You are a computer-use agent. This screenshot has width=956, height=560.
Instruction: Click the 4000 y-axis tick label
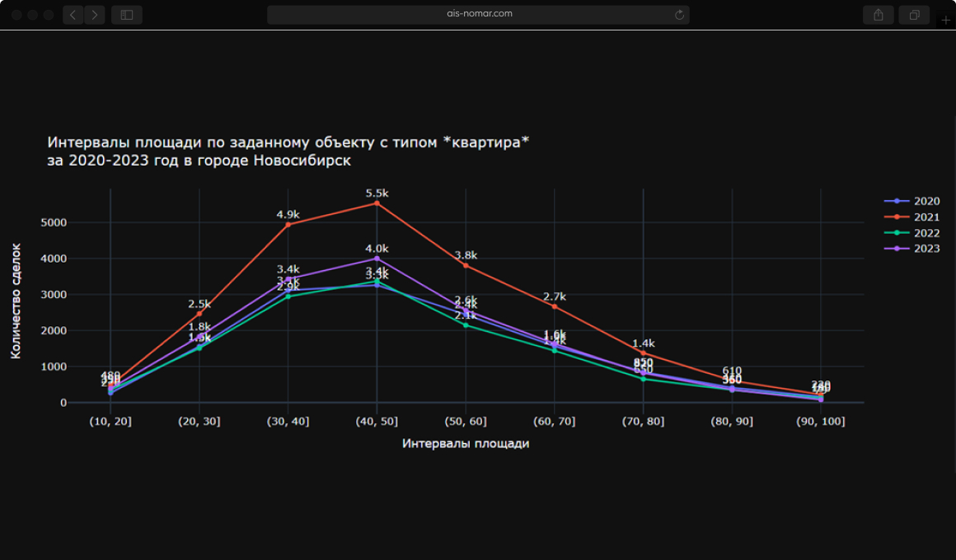(x=54, y=259)
